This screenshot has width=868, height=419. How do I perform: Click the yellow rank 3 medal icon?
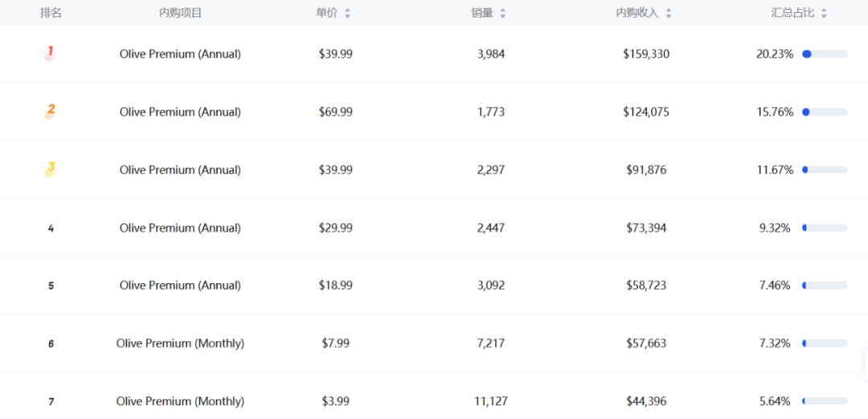[50, 169]
